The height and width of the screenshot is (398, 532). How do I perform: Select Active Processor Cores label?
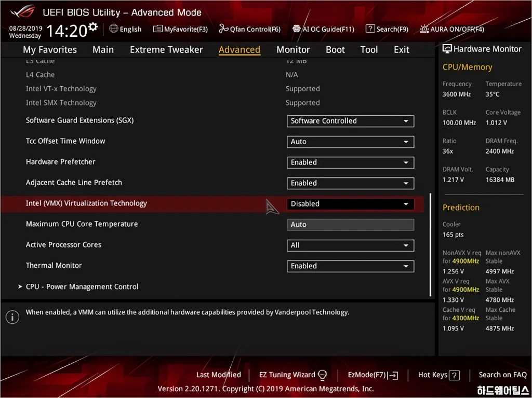point(63,244)
